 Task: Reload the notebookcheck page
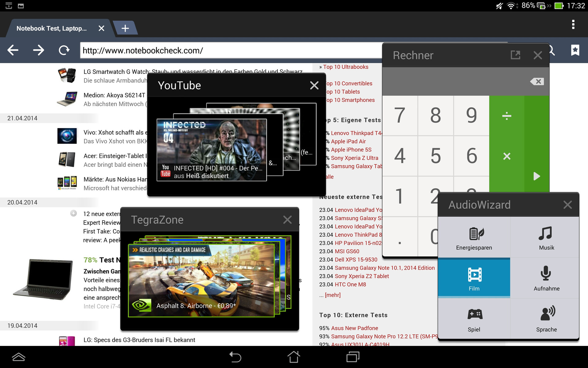[64, 50]
